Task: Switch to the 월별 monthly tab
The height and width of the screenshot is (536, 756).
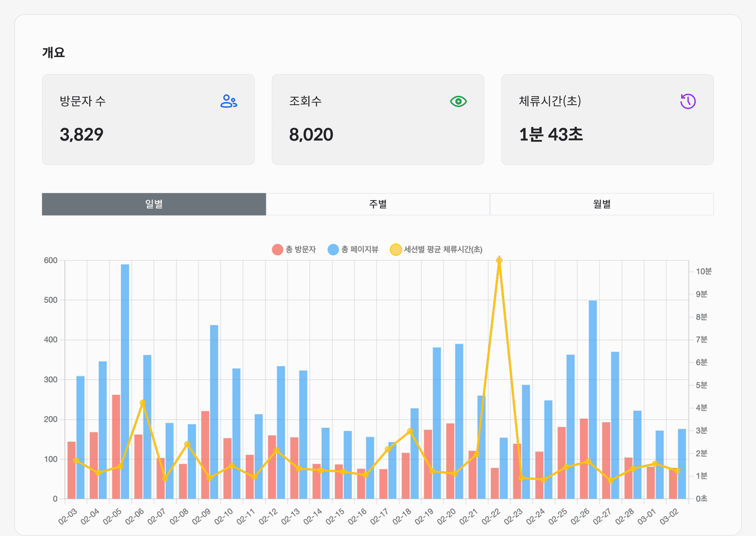Action: [x=602, y=204]
